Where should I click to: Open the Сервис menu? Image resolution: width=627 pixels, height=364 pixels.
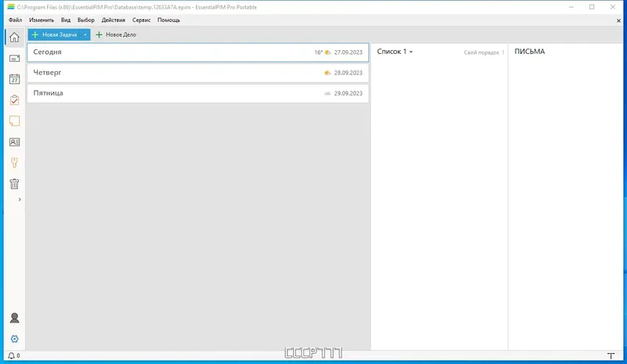pos(142,20)
